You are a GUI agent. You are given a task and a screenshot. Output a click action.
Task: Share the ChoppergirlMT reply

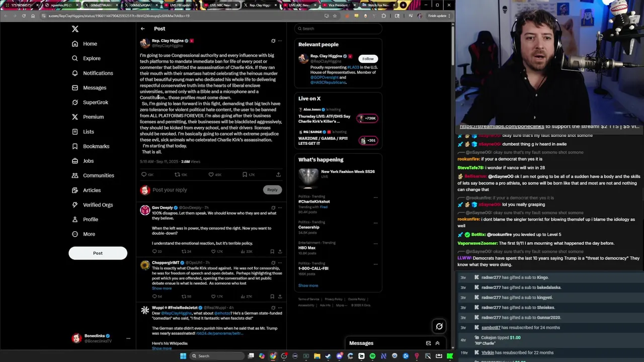pos(280,297)
